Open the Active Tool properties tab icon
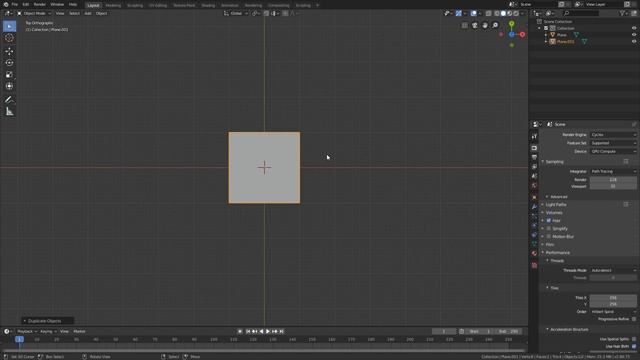Screen dimensions: 640x360 click(x=534, y=136)
